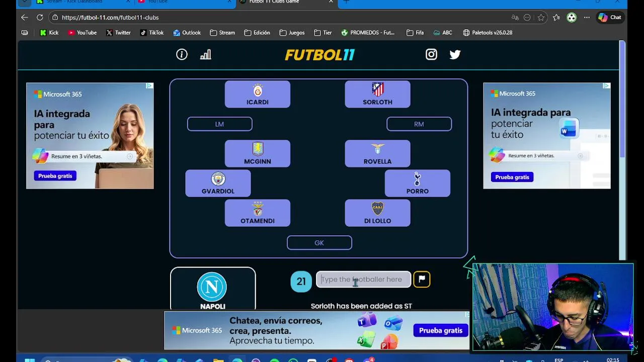This screenshot has width=644, height=362.
Task: Select the Gvardiol Manchester City slot
Action: coord(218,183)
